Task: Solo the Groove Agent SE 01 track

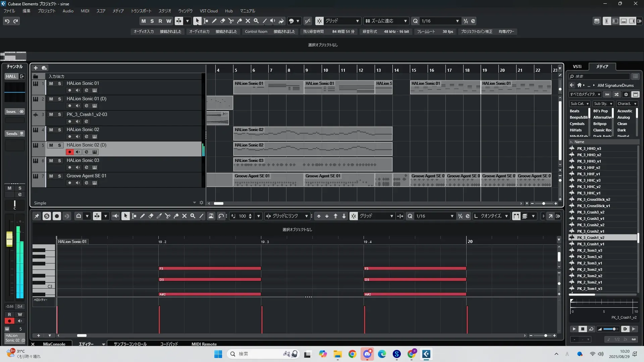Action: (59, 176)
